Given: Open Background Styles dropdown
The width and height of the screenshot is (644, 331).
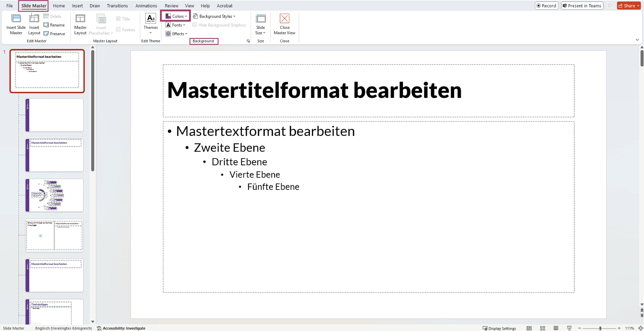Looking at the screenshot, I should coord(214,16).
